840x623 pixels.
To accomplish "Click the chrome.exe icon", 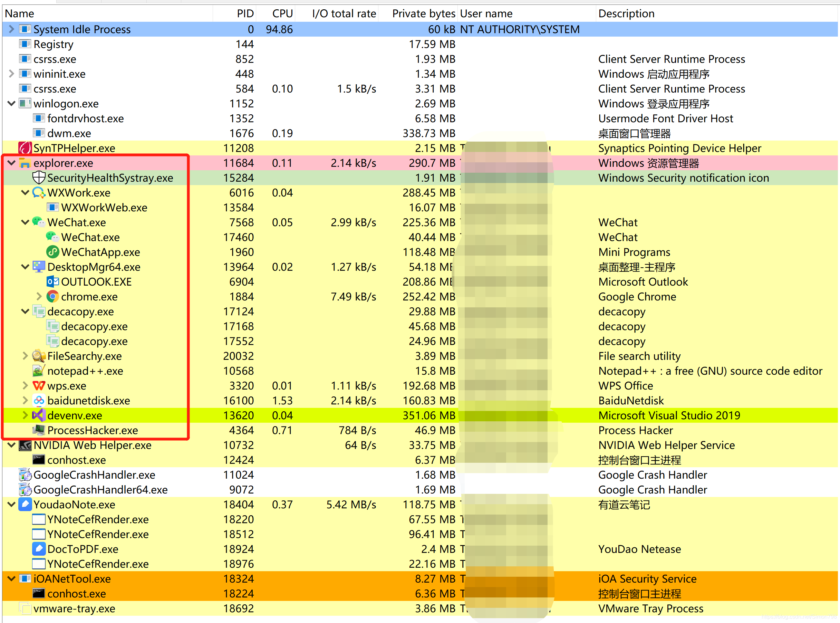I will click(x=53, y=296).
